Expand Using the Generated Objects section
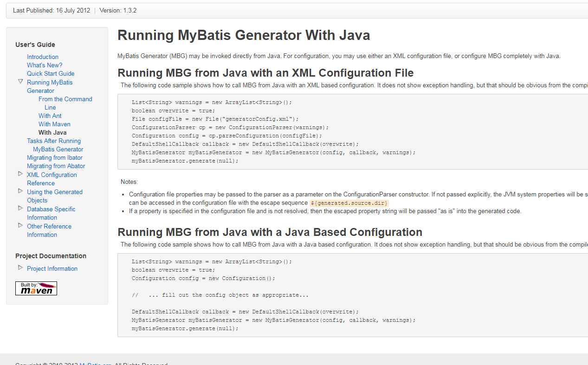 click(20, 191)
